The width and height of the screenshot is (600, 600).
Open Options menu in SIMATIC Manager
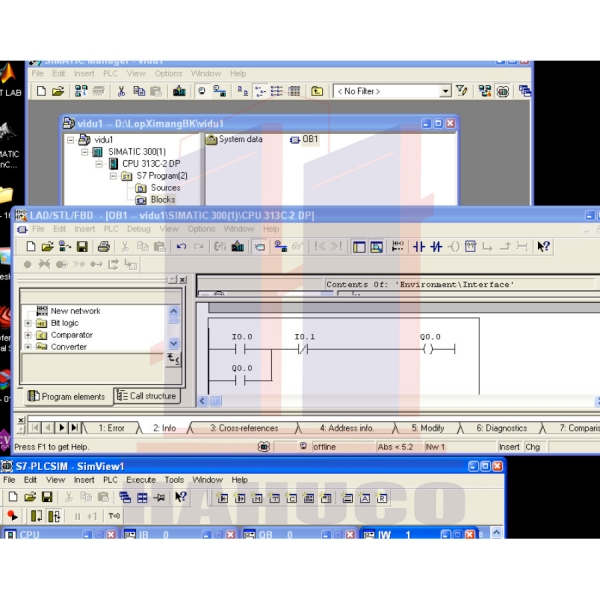[x=168, y=73]
